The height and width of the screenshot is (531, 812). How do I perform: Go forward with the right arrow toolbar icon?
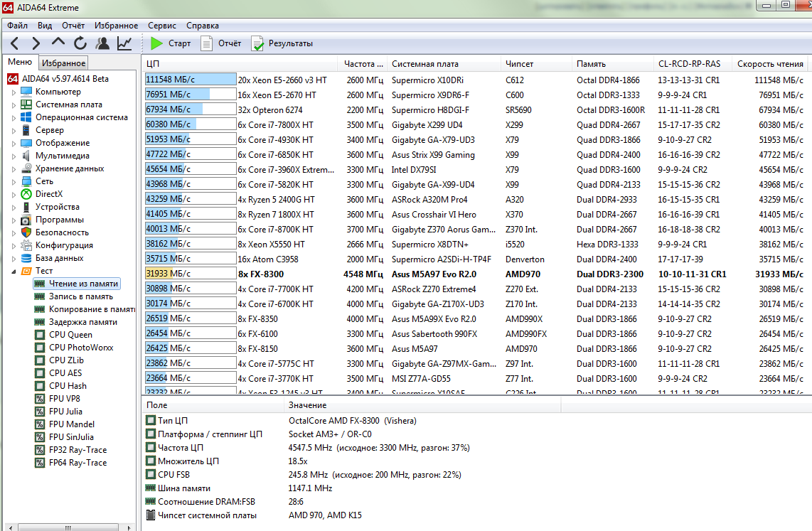(x=36, y=44)
